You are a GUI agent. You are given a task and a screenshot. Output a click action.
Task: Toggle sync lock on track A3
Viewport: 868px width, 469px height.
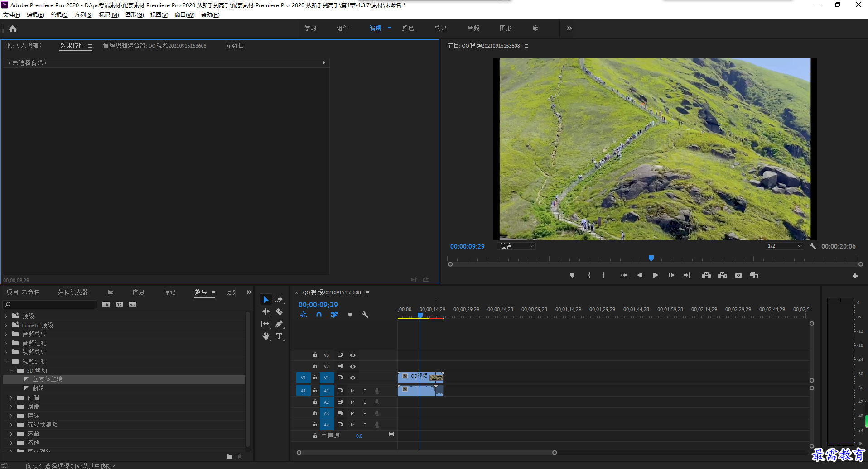coord(340,413)
